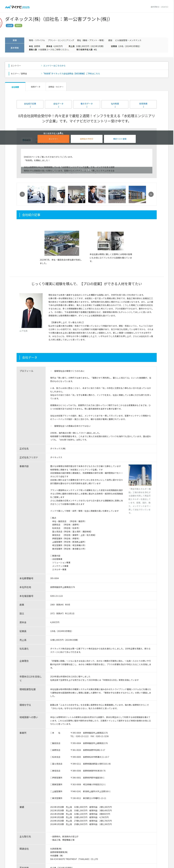Jump down to 働き方データ section
The width and height of the screenshot is (174, 868).
(86, 104)
